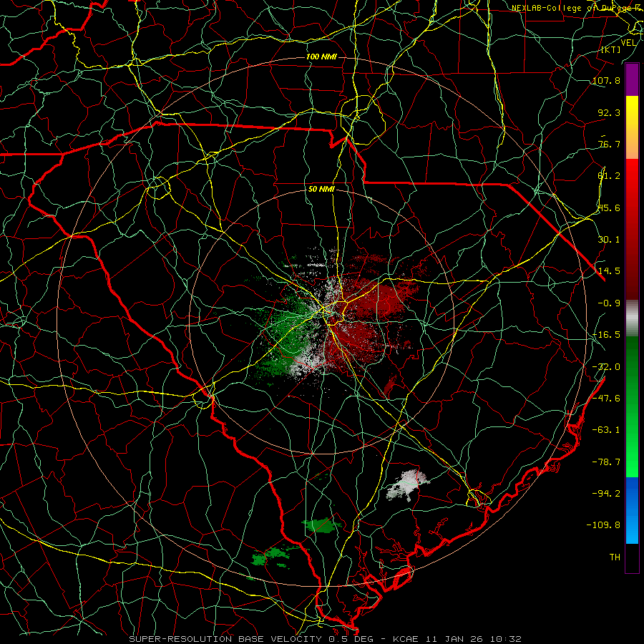The image size is (644, 644).
Task: Click the -16.5 legend value
Action: (x=606, y=335)
